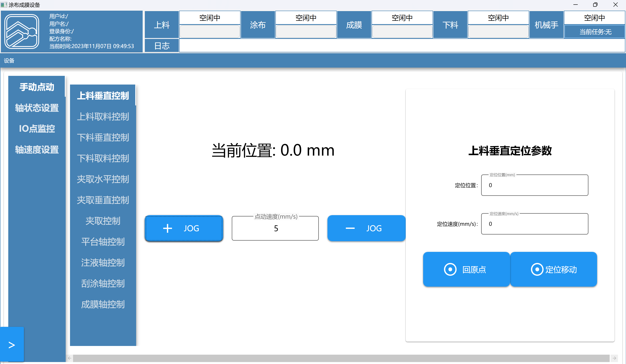Click the scrollbar left arrow
626x364 pixels.
click(70, 358)
